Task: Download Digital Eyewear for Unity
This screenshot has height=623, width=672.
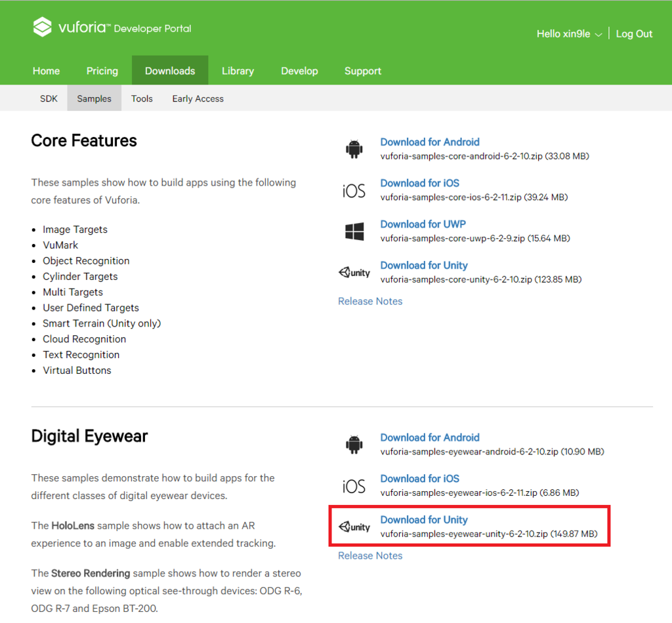Action: [x=424, y=519]
